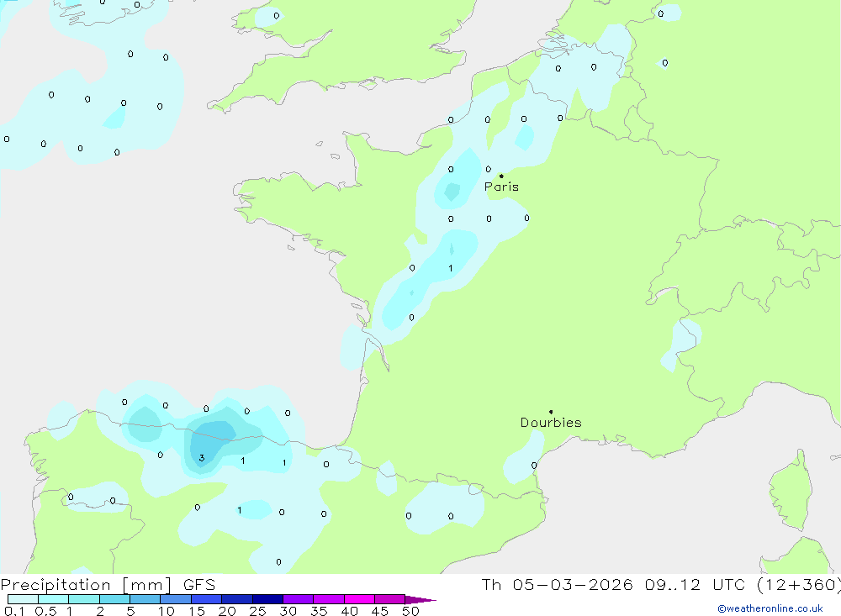Pick the 2–5 mm legend swatch
Image resolution: width=841 pixels, height=616 pixels.
click(114, 599)
